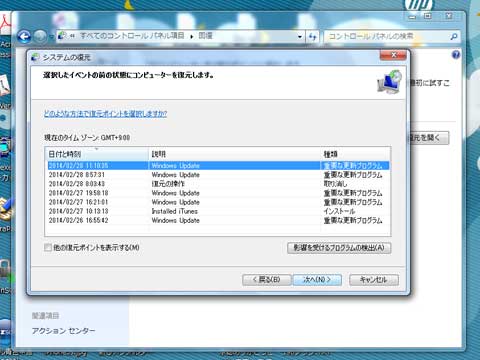
Task: Open the recent pages dropdown next to Forward
Action: (x=52, y=37)
